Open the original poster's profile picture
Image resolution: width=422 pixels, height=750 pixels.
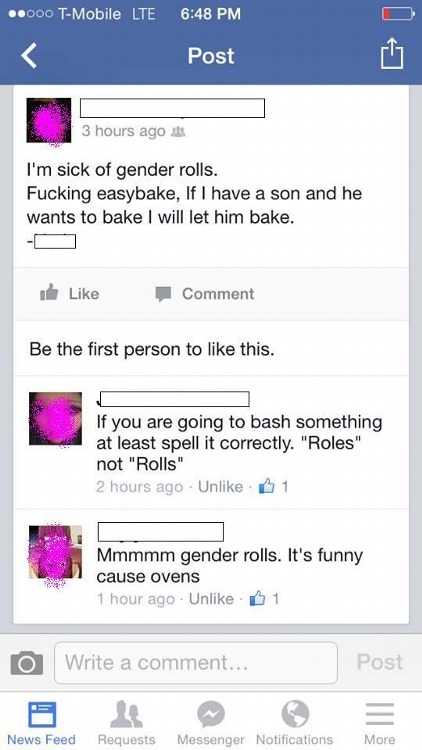point(49,121)
